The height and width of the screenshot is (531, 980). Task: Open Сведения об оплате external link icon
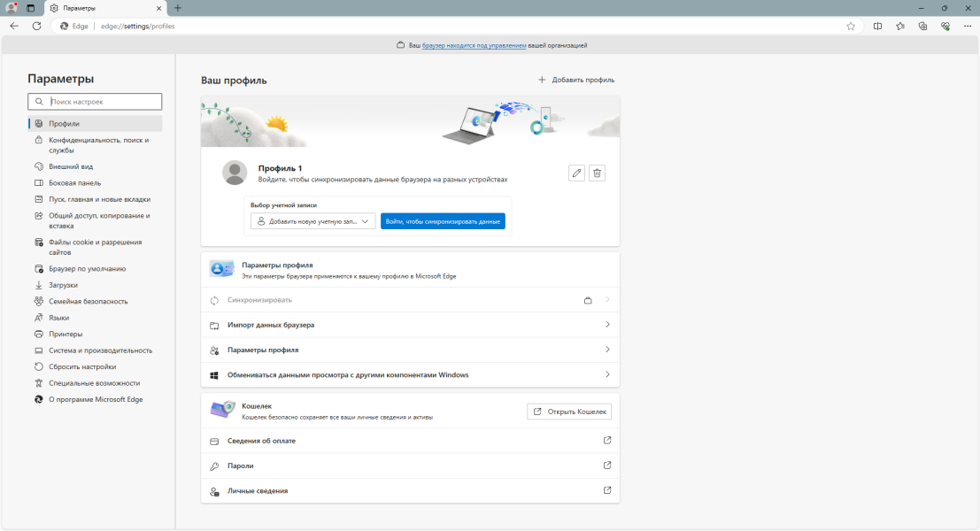click(x=607, y=441)
